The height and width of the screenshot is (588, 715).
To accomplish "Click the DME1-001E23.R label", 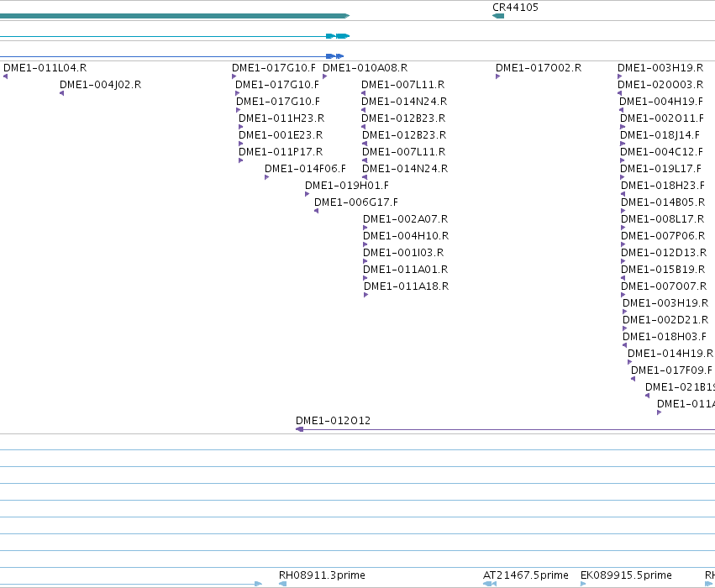I will [281, 135].
